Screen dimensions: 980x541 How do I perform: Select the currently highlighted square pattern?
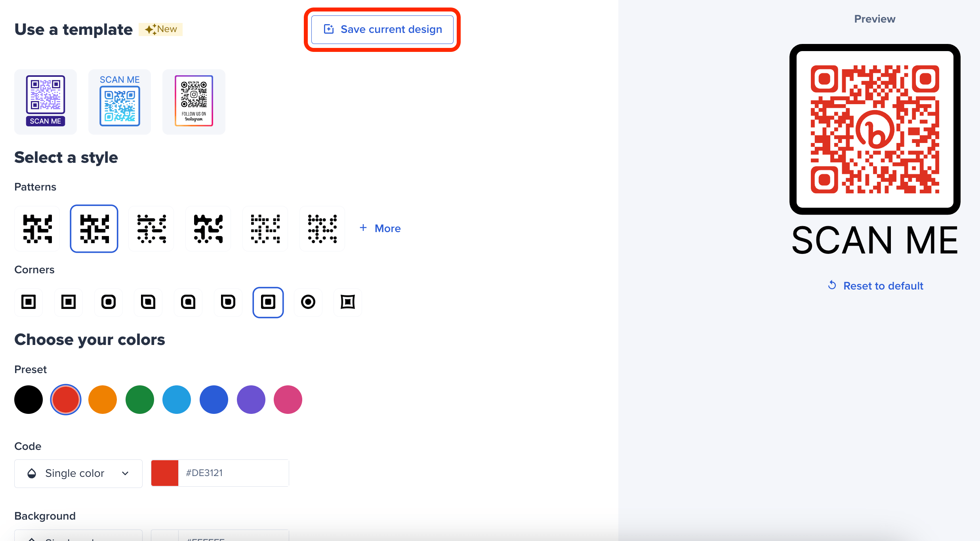(x=94, y=229)
